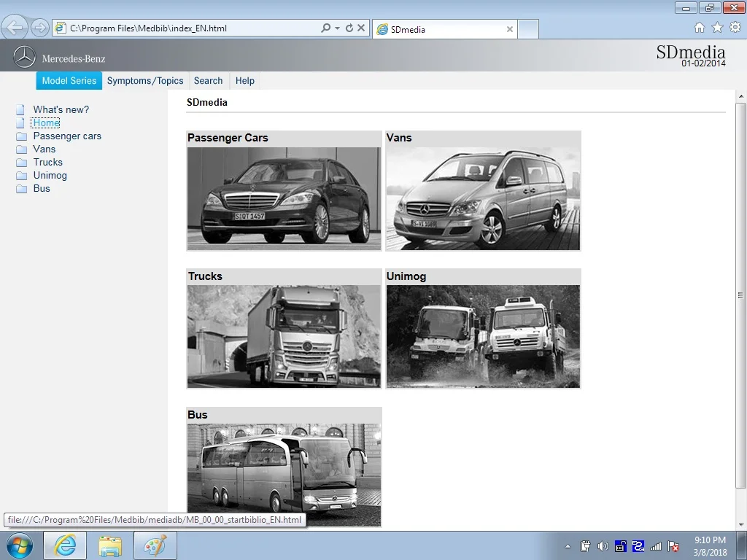Open the address bar dropdown arrow

[337, 28]
